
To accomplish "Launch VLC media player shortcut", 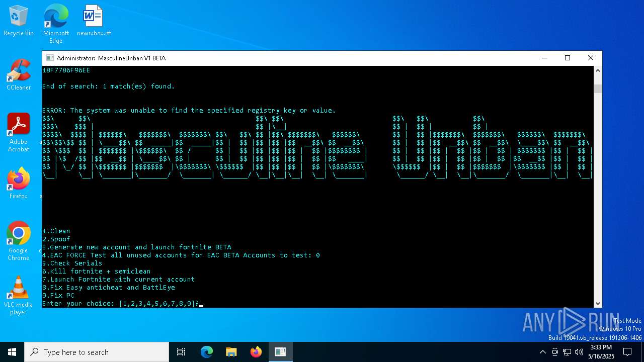I will pos(19,296).
